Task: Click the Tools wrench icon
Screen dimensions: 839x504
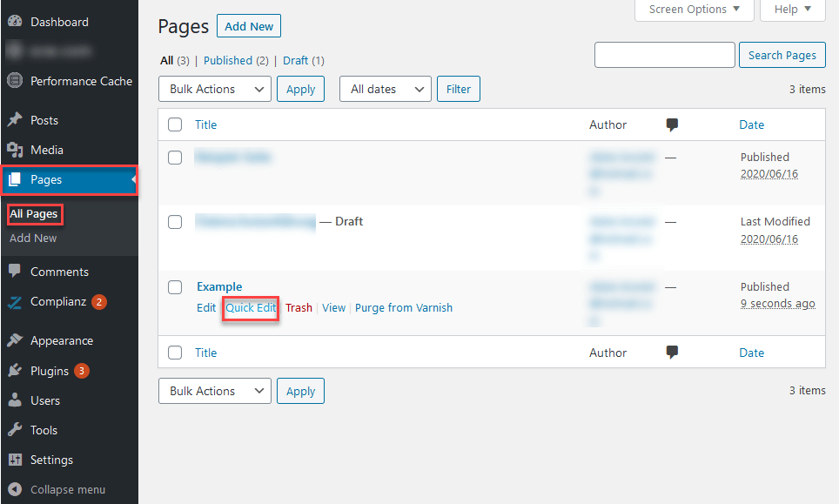Action: 15,430
